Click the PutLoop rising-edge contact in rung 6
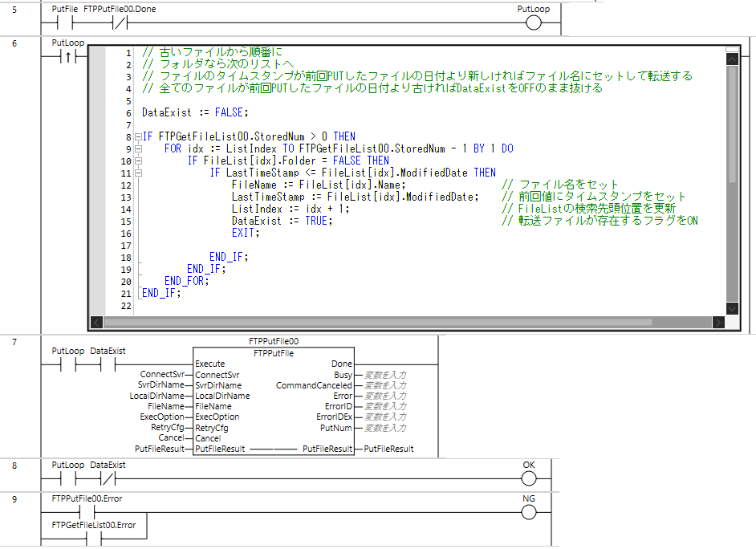Image resolution: width=756 pixels, height=549 pixels. pos(67,56)
